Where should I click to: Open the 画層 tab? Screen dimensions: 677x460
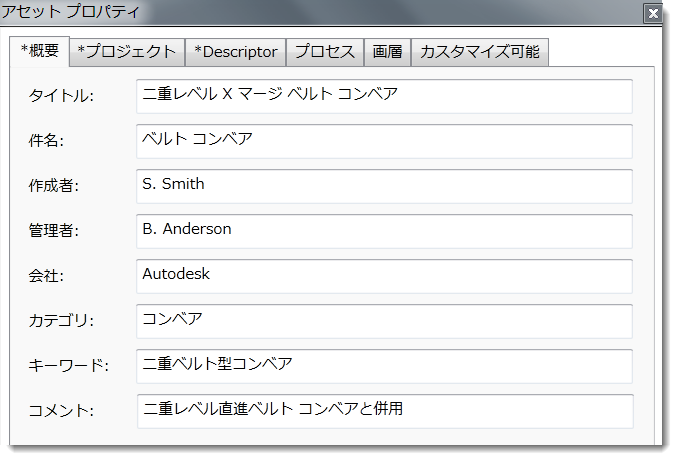click(388, 52)
